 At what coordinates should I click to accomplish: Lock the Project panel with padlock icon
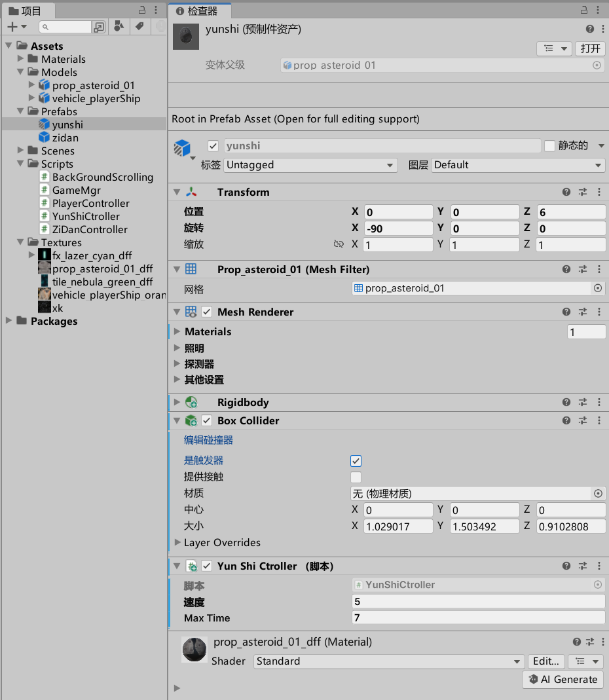(x=142, y=10)
